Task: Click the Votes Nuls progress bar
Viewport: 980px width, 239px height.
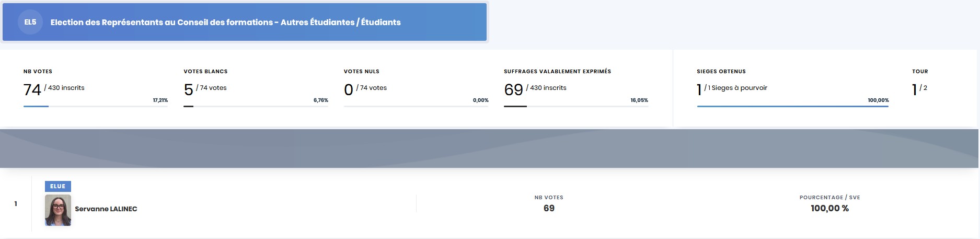Action: pyautogui.click(x=416, y=106)
